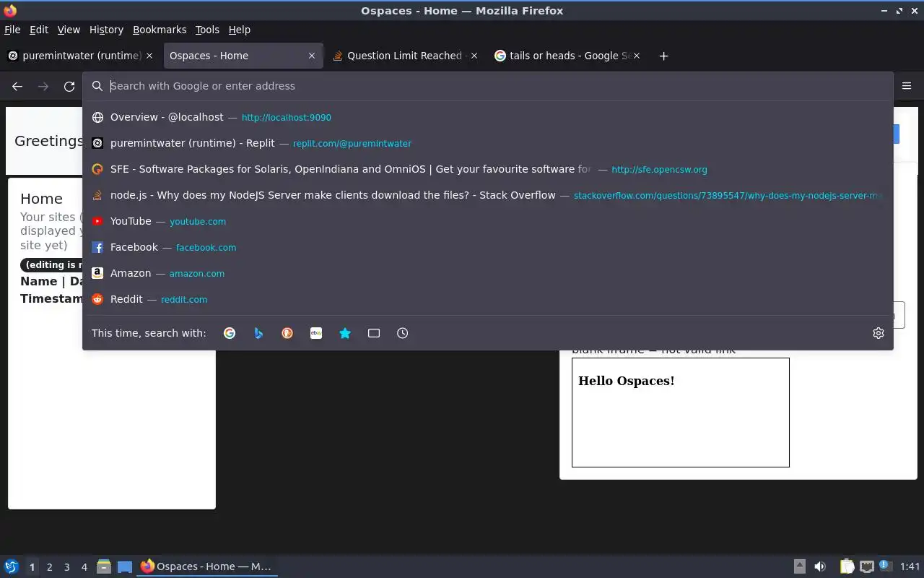Close the tails or heads Google tab
Image resolution: width=924 pixels, height=578 pixels.
pyautogui.click(x=637, y=56)
